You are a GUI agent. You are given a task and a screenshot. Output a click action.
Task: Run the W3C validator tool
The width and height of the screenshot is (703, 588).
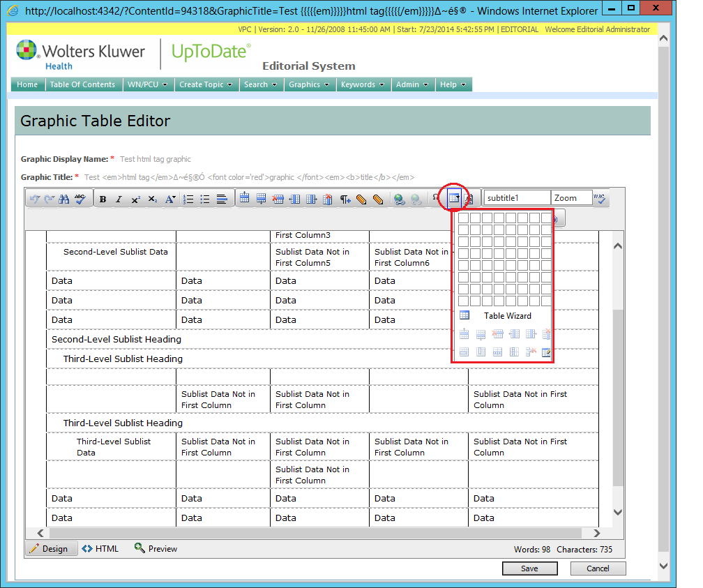pos(600,198)
